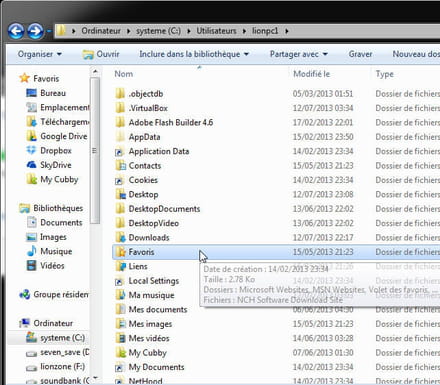Open Google Drive favorite link
The image size is (440, 385).
click(63, 136)
